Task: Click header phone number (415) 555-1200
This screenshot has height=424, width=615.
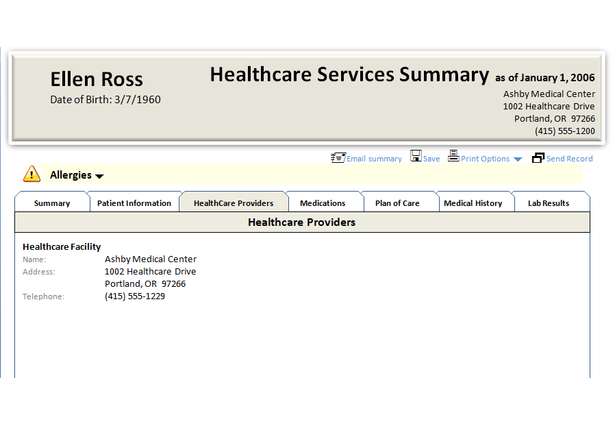Action: click(x=565, y=131)
